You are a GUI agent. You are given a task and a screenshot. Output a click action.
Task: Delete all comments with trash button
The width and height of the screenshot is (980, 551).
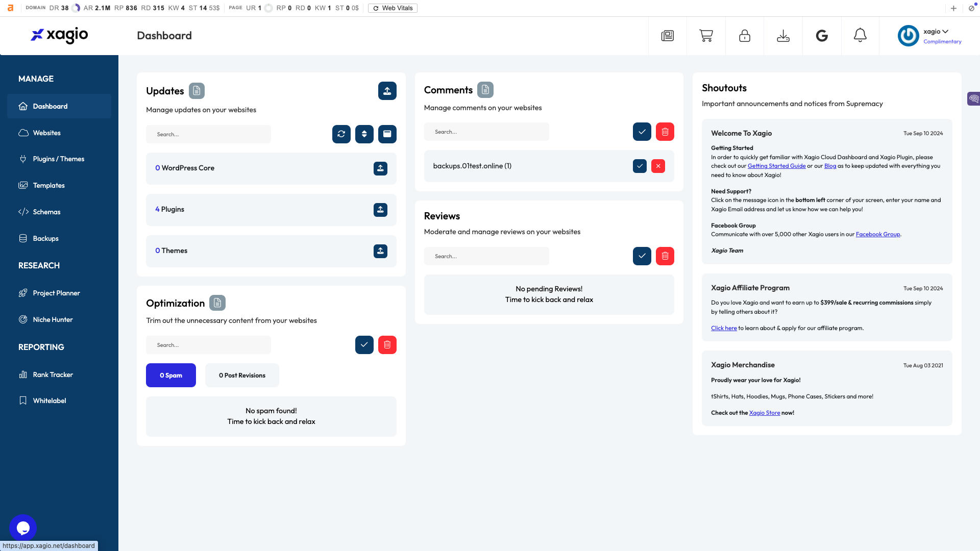(x=665, y=132)
